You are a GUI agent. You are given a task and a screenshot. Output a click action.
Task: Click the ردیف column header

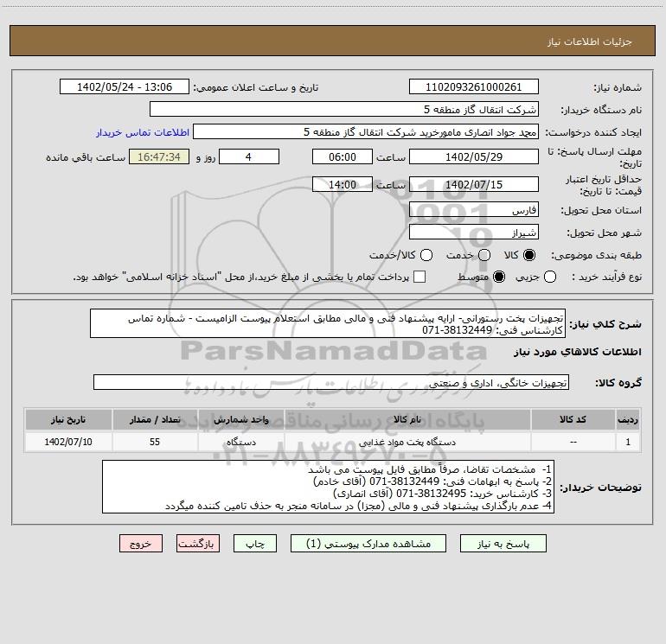(628, 419)
